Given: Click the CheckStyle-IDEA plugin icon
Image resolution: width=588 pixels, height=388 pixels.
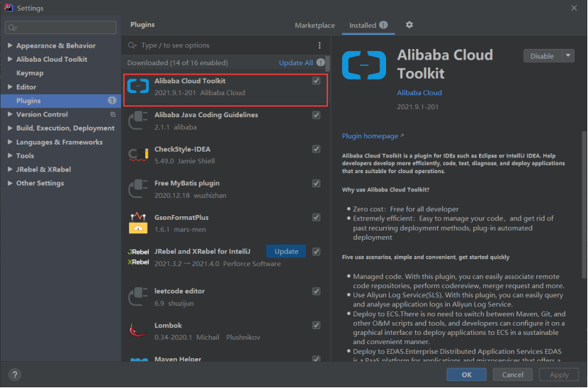Looking at the screenshot, I should tap(137, 155).
